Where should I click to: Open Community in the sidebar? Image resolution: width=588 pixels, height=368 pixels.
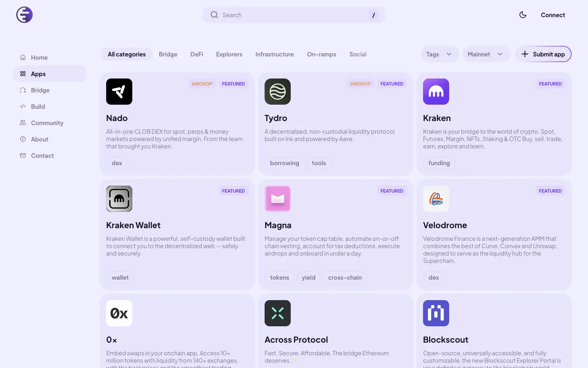[x=50, y=123]
